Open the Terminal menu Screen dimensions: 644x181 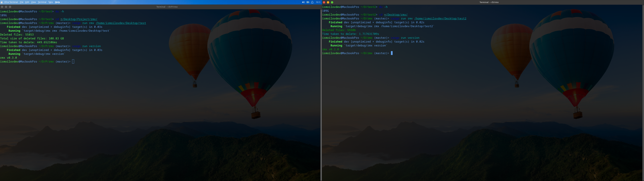[x=42, y=2]
